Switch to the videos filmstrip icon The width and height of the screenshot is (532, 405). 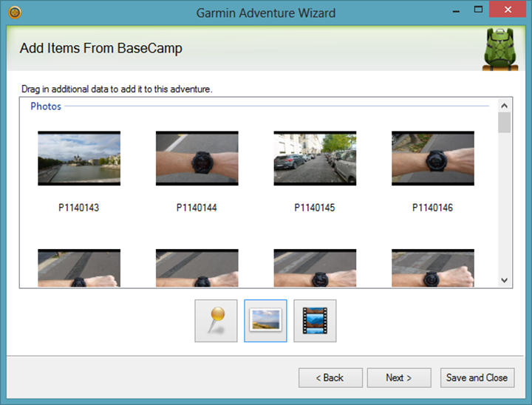tap(315, 321)
